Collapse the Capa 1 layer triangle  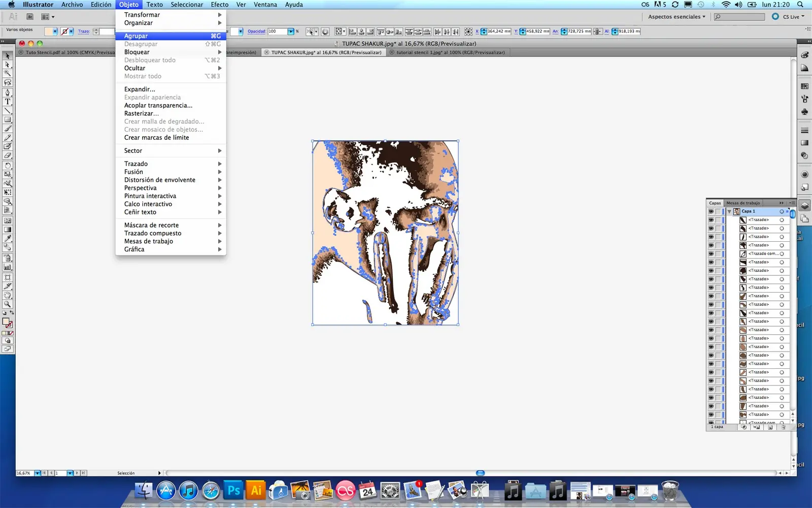point(729,211)
